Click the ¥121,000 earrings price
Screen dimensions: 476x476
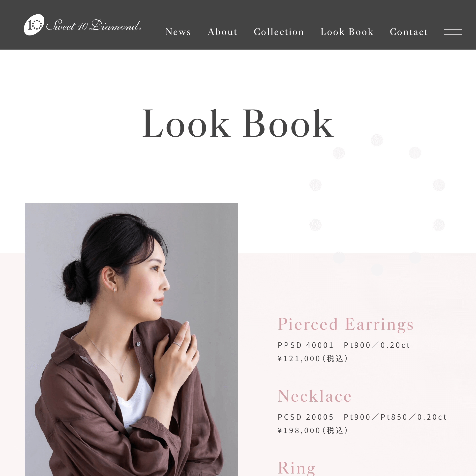(x=313, y=358)
